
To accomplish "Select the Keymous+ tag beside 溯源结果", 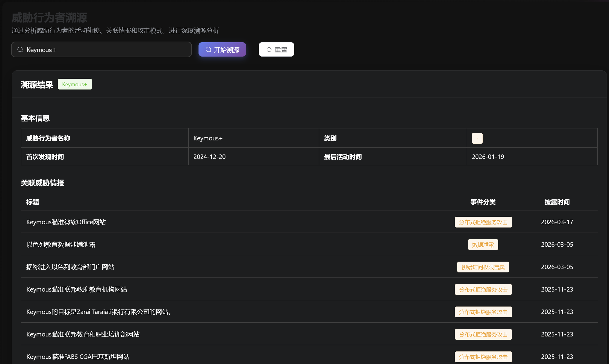I will click(75, 84).
